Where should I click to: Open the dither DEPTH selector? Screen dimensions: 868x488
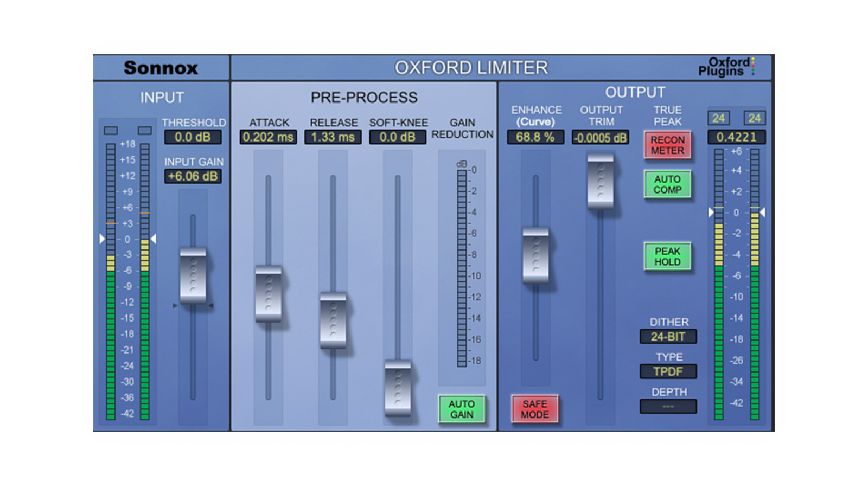point(668,406)
